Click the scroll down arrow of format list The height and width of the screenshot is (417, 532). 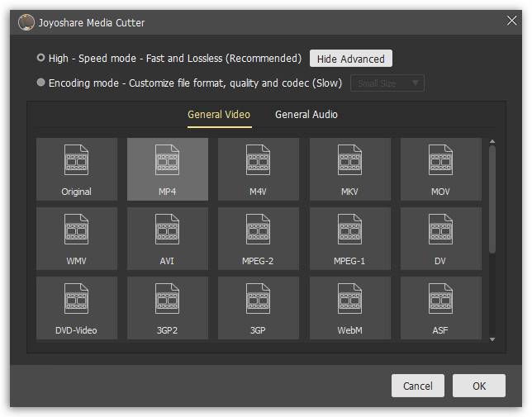[x=492, y=339]
